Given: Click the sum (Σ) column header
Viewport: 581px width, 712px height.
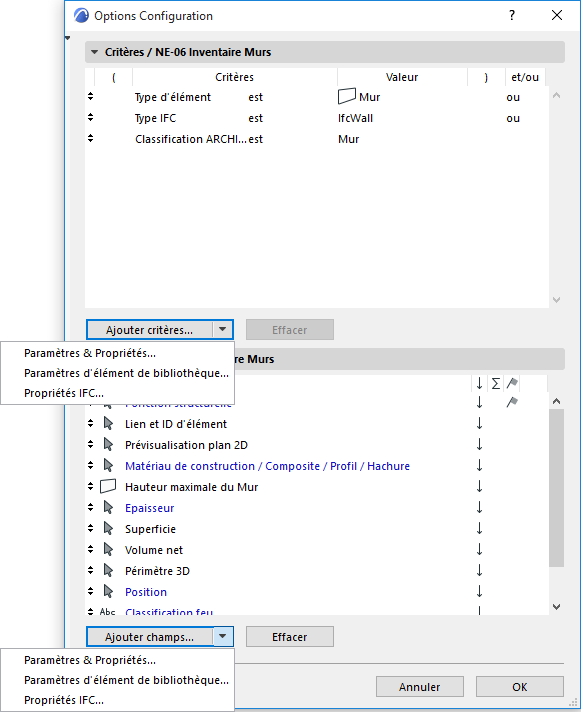Looking at the screenshot, I should coord(496,384).
